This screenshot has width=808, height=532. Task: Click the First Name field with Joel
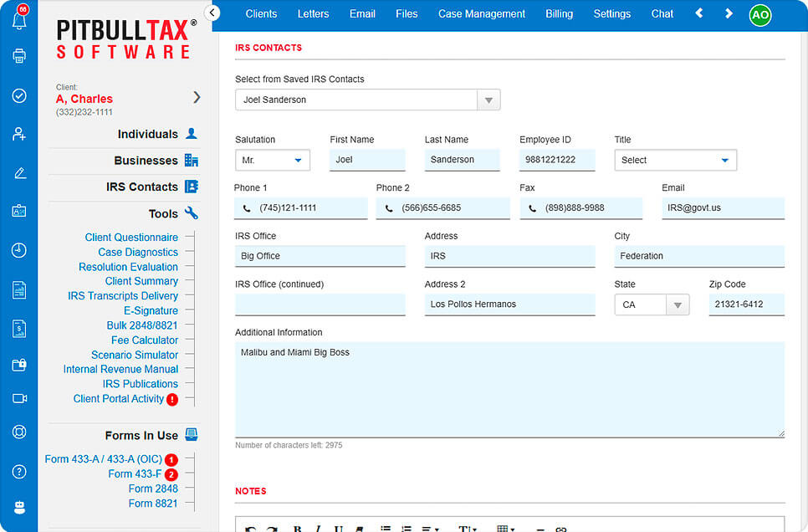367,160
